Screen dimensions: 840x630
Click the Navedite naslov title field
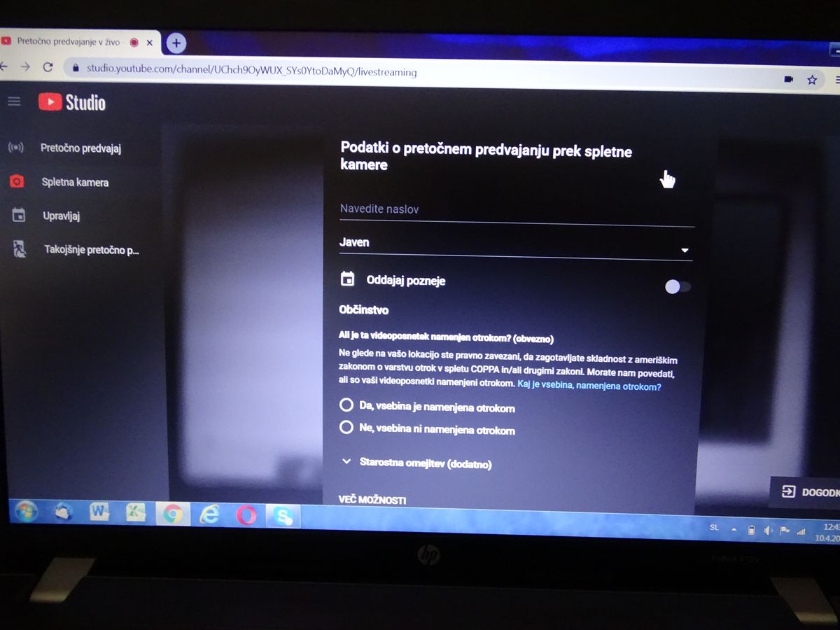click(x=515, y=209)
